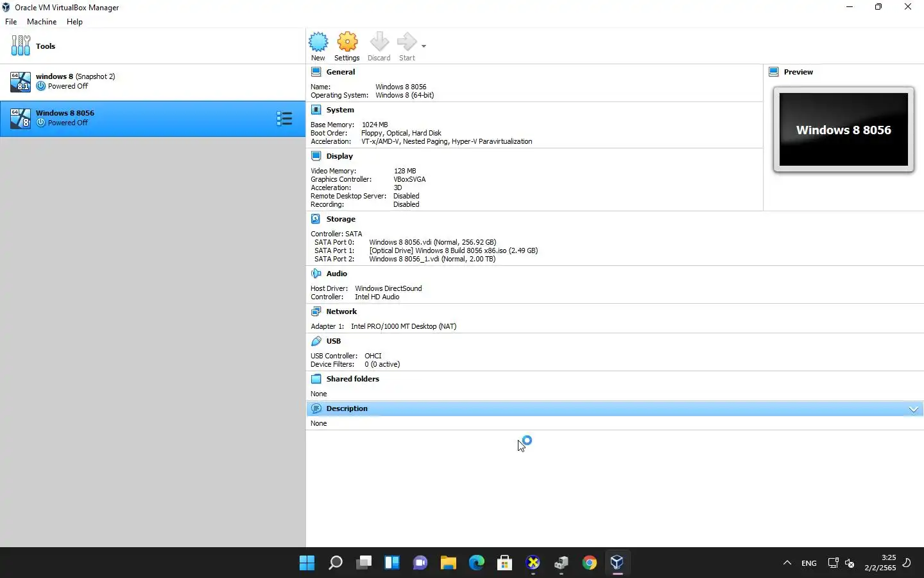Viewport: 924px width, 578px height.
Task: Open the Tools pane
Action: (x=153, y=46)
